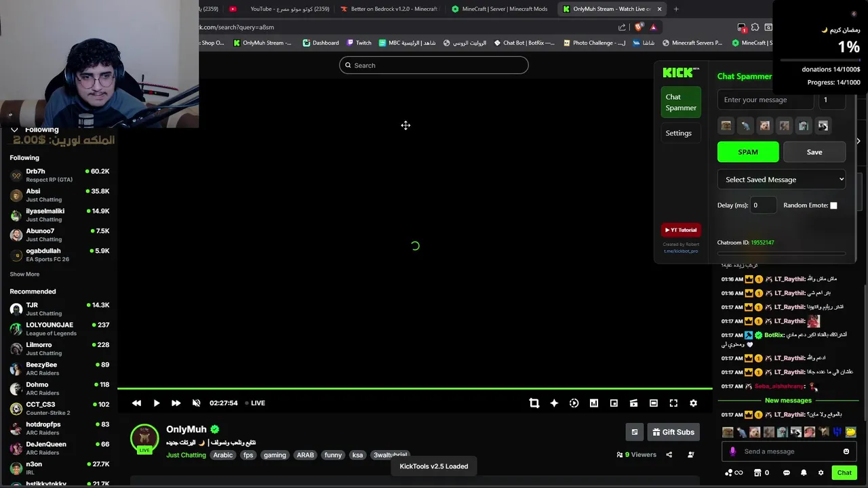Open stream stats bar-chart icon
Image resolution: width=868 pixels, height=488 pixels.
[x=593, y=403]
